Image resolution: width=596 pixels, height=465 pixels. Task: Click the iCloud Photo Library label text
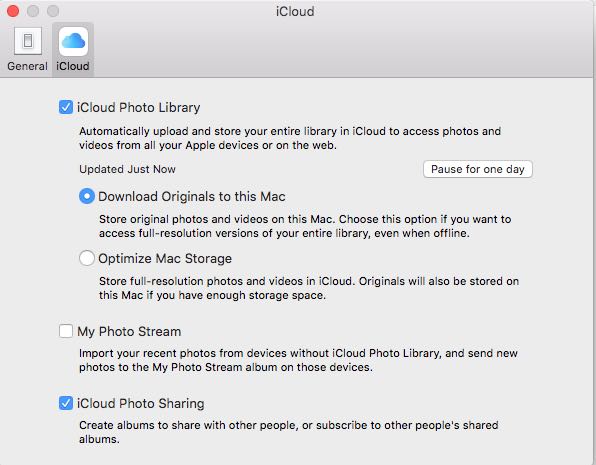click(x=138, y=108)
